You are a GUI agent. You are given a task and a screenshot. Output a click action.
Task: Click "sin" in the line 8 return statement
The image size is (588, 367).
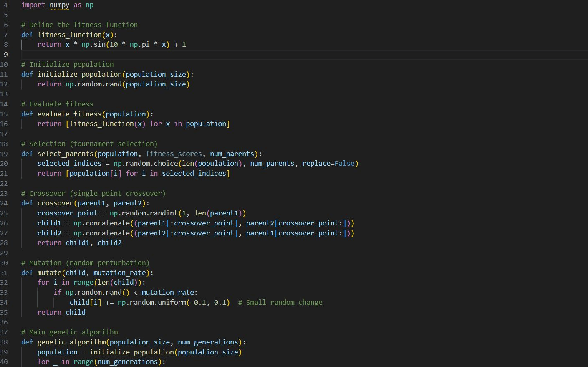click(x=100, y=44)
